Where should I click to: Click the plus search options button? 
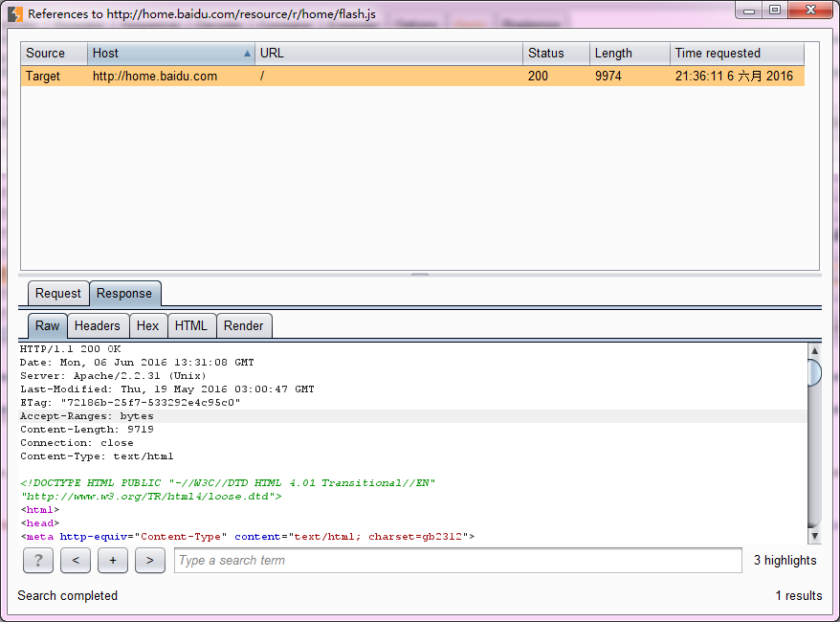(113, 561)
